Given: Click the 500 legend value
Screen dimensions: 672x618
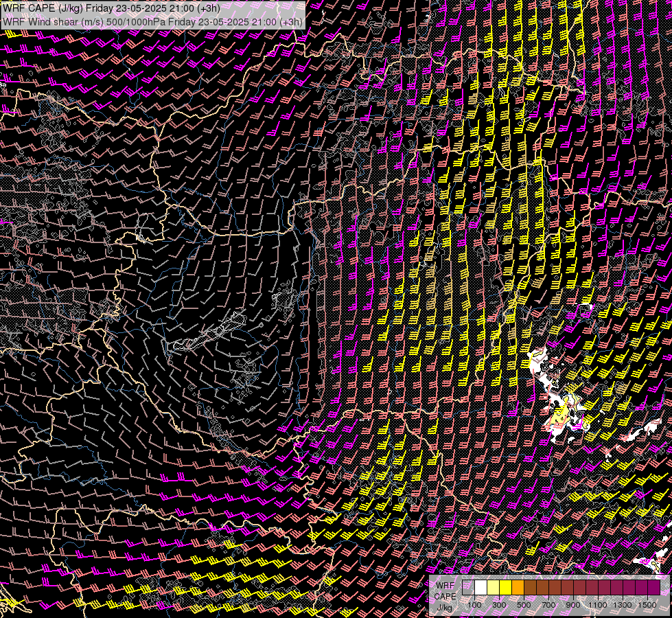Looking at the screenshot, I should pyautogui.click(x=524, y=605).
